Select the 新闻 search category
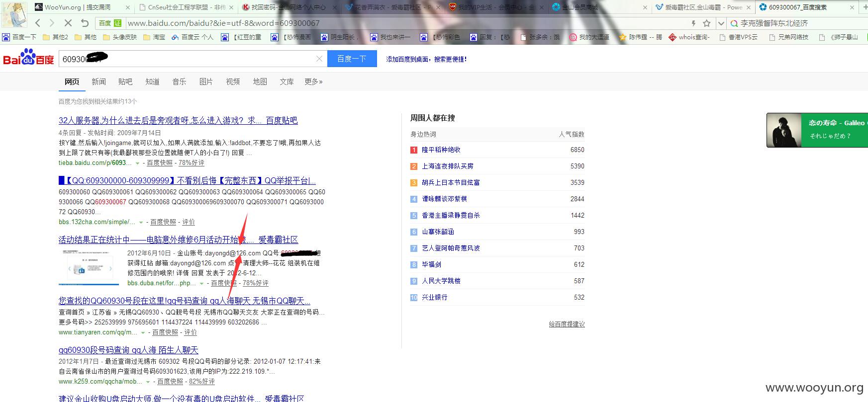 (x=98, y=81)
